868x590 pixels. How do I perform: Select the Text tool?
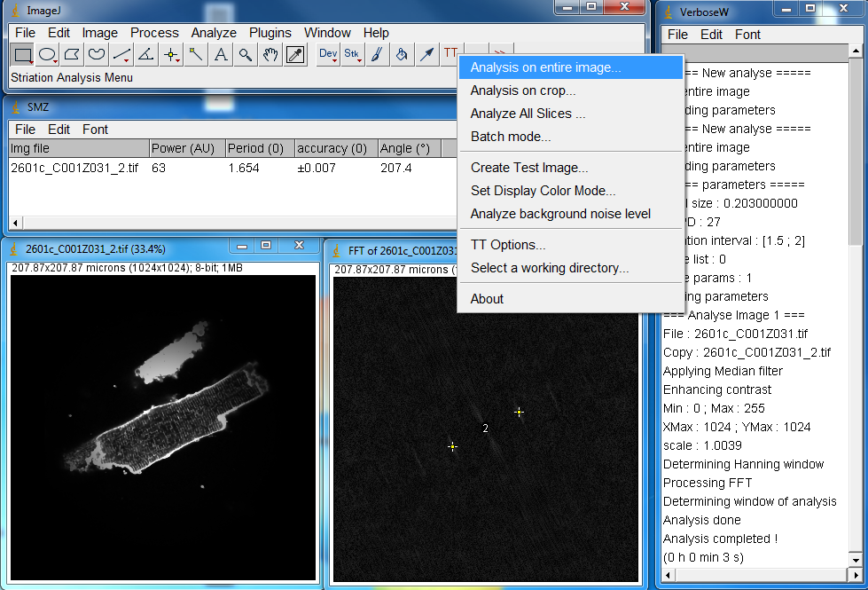point(221,54)
